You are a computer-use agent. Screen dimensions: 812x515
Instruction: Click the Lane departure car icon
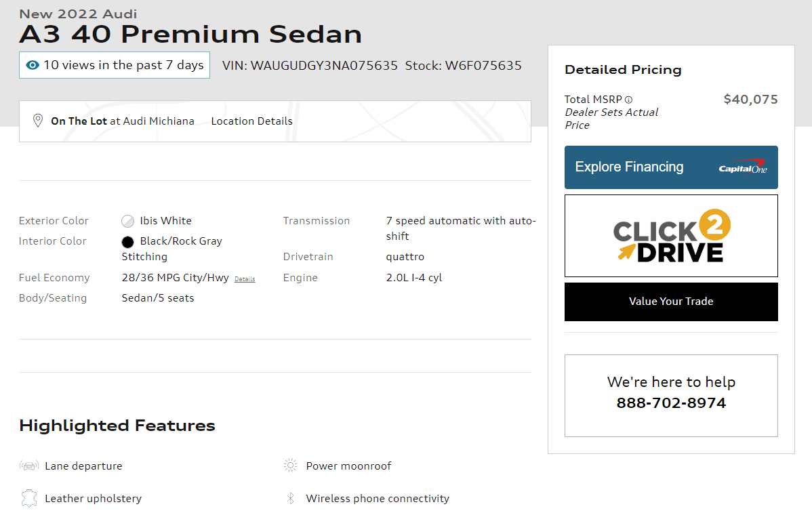click(29, 466)
